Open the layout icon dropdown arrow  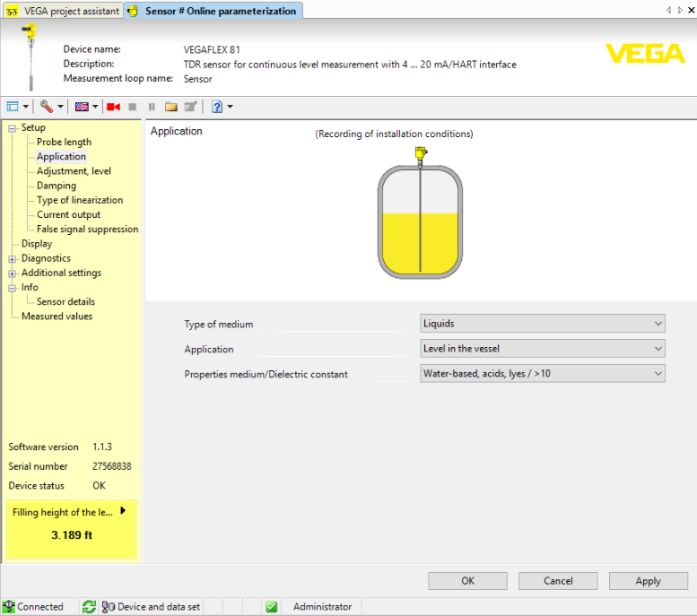tap(25, 107)
